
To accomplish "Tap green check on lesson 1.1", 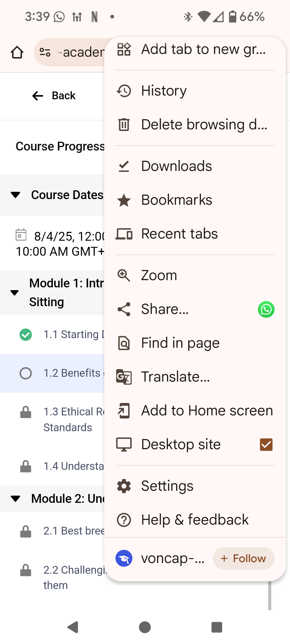I will pos(26,335).
